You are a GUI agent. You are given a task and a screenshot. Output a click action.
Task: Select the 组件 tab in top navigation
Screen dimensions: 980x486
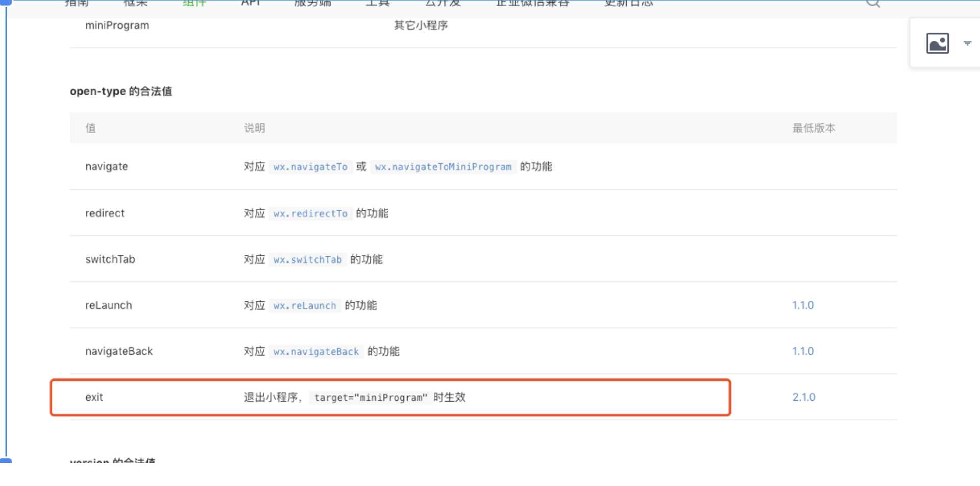coord(194,3)
